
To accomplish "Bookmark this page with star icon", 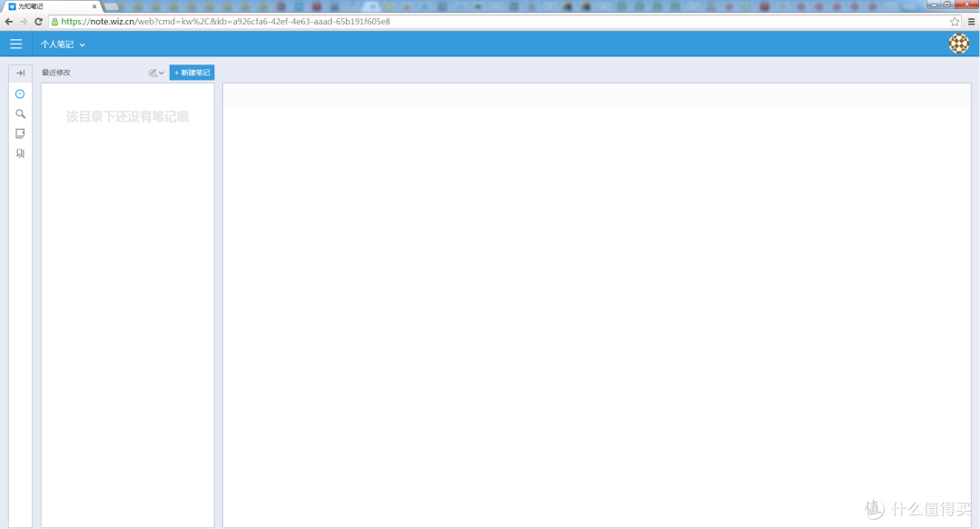I will 955,21.
